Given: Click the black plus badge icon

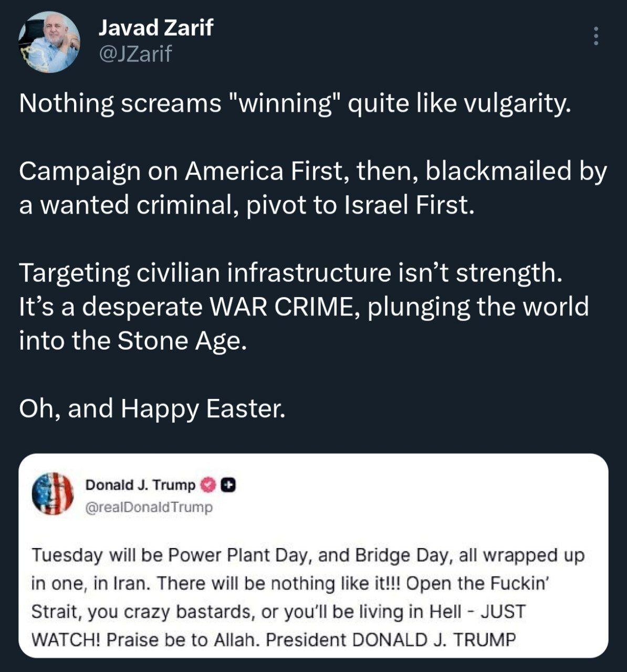Looking at the screenshot, I should (x=227, y=485).
